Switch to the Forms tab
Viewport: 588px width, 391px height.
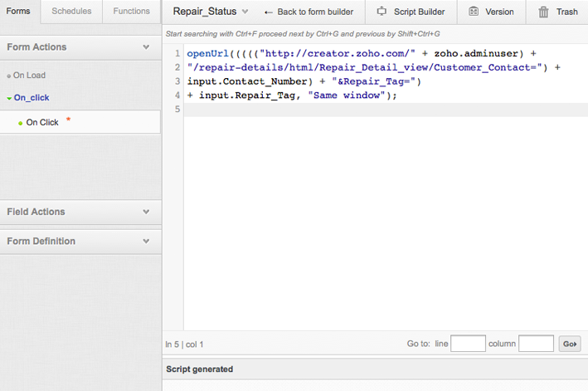[17, 12]
